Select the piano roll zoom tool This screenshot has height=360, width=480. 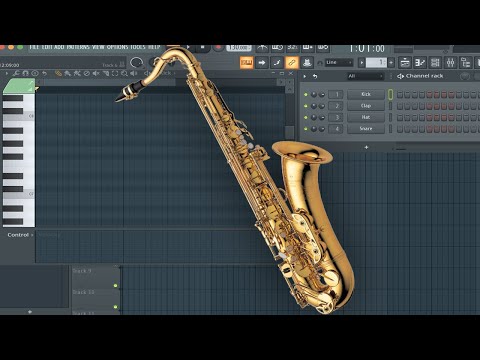pos(124,73)
